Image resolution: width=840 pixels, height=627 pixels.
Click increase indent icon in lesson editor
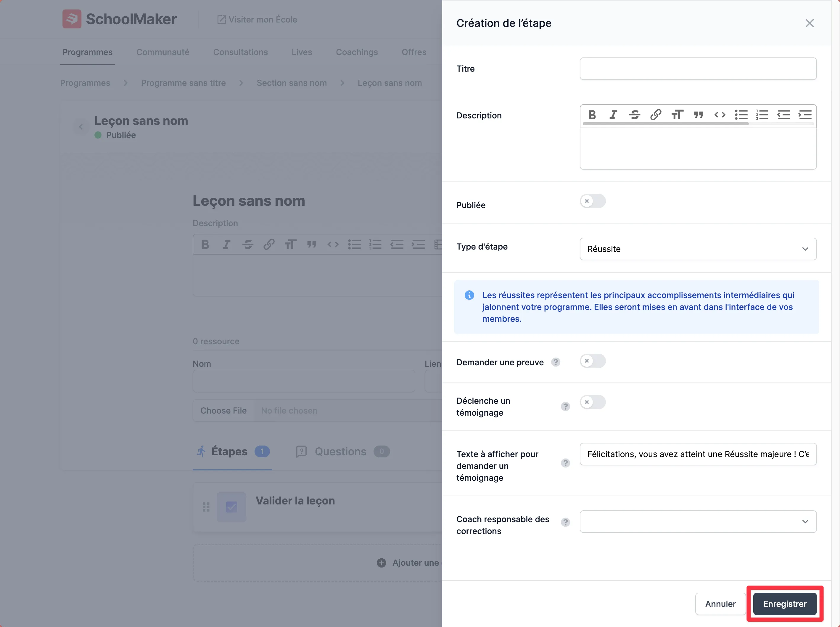click(x=418, y=245)
